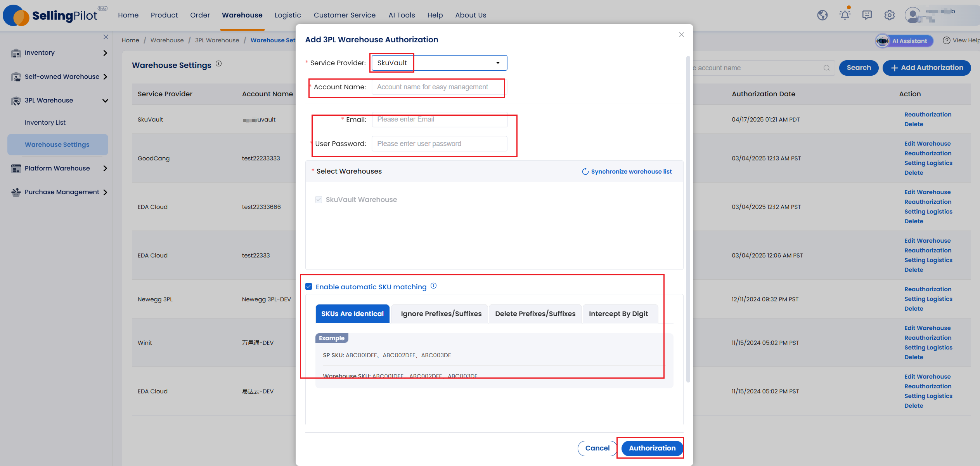Image resolution: width=980 pixels, height=466 pixels.
Task: Open the notifications bell icon
Action: [x=845, y=15]
